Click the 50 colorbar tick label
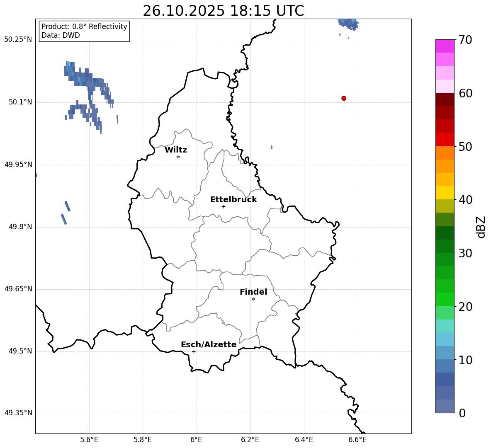The width and height of the screenshot is (491, 448). [465, 146]
